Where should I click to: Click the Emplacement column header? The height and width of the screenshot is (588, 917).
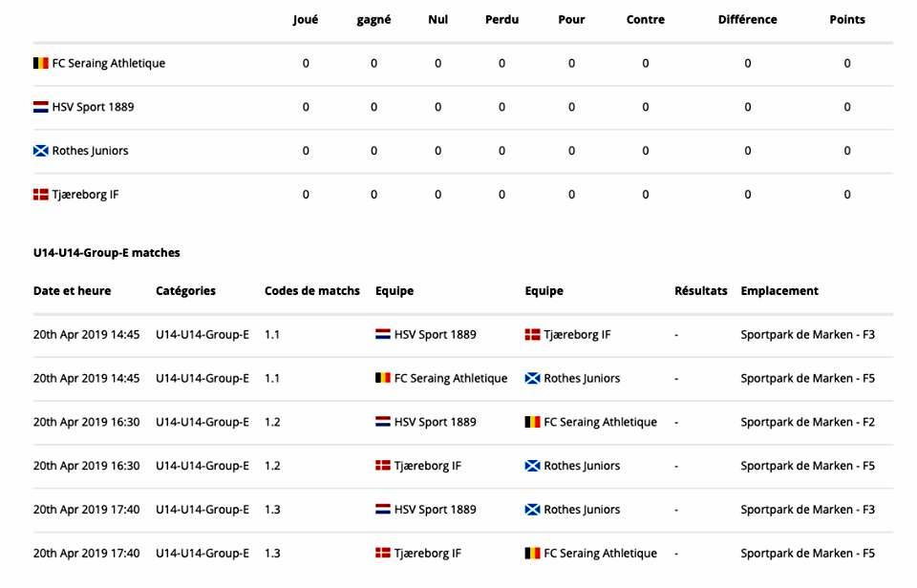(x=779, y=291)
